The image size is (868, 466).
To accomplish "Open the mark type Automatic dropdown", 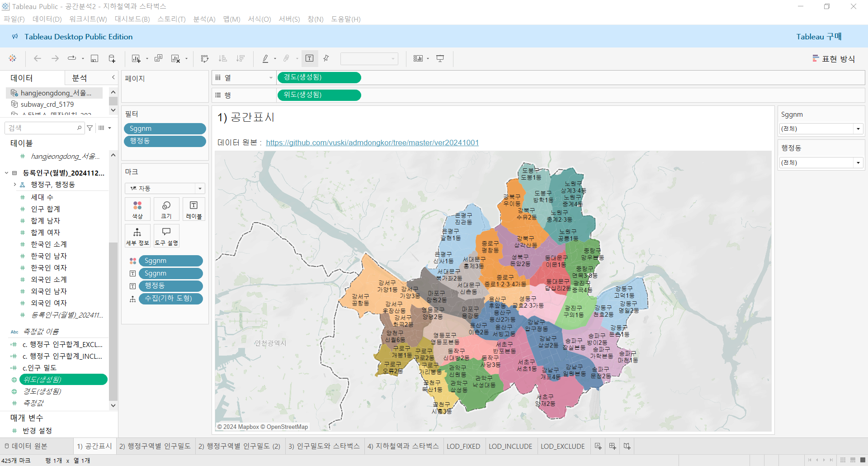I will tap(165, 188).
